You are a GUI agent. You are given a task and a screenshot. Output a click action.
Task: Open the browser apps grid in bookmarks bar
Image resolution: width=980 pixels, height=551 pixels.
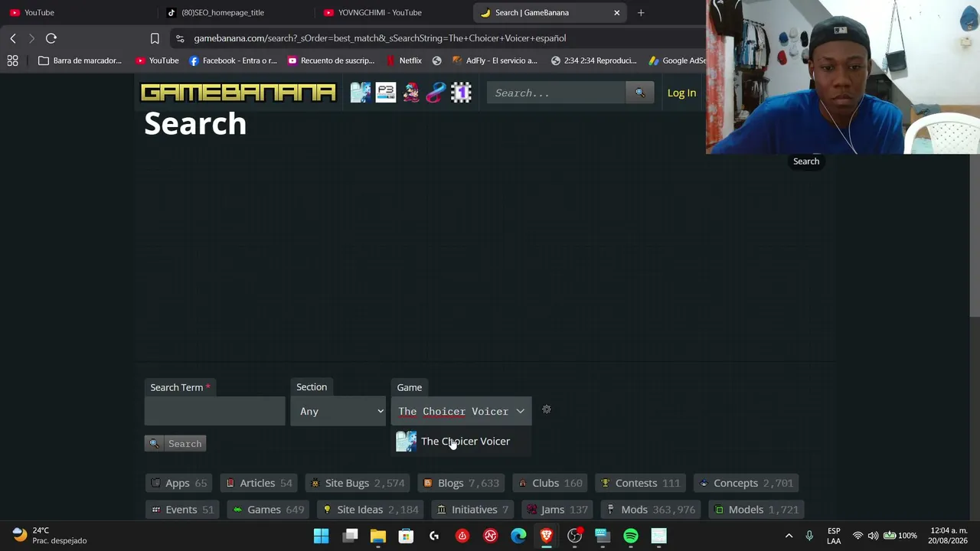pyautogui.click(x=13, y=60)
